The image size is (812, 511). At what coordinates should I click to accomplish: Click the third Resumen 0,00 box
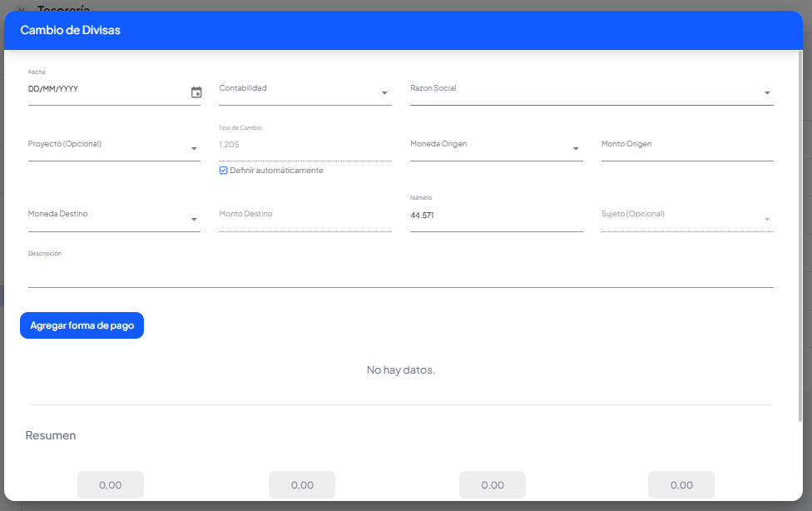pos(493,484)
